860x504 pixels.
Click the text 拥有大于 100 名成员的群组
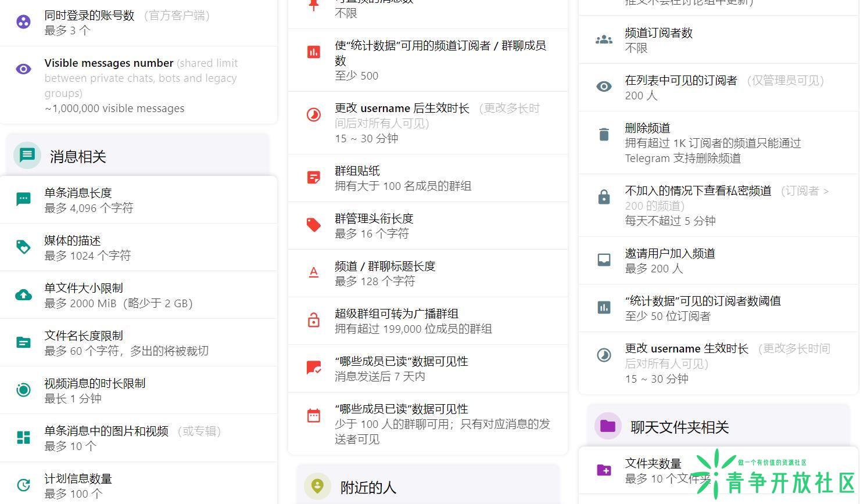pyautogui.click(x=403, y=186)
